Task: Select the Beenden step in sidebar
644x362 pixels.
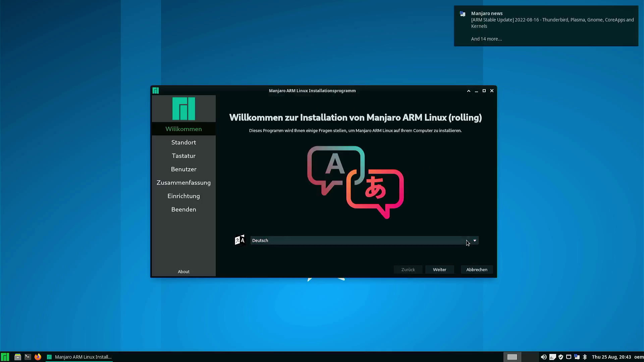Action: (x=183, y=209)
